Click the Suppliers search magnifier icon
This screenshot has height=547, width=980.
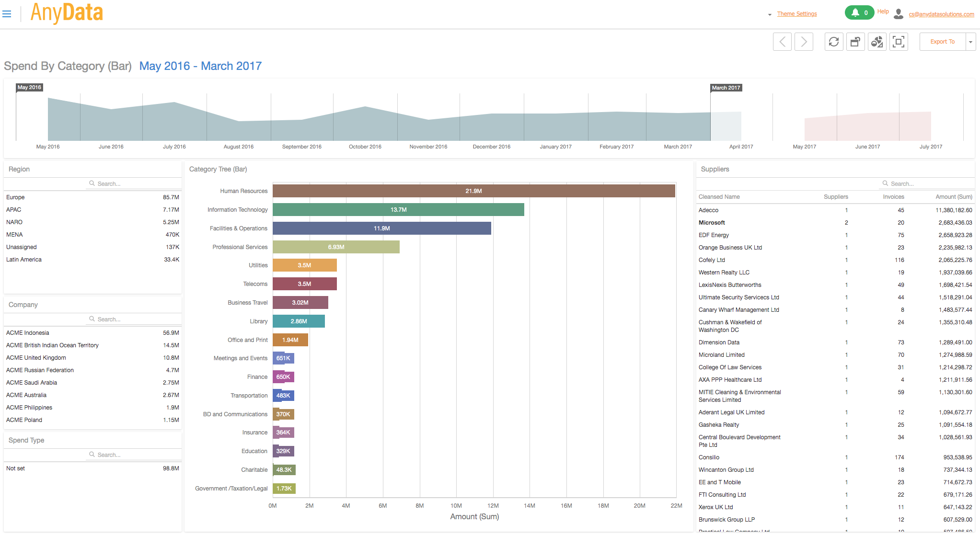885,183
